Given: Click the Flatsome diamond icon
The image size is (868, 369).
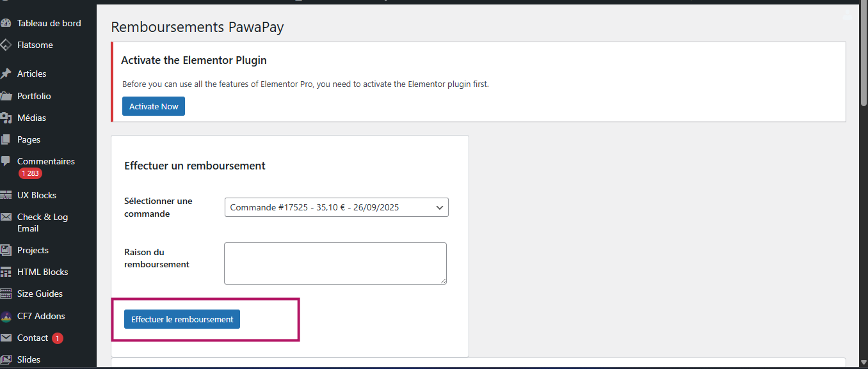Looking at the screenshot, I should pyautogui.click(x=6, y=45).
